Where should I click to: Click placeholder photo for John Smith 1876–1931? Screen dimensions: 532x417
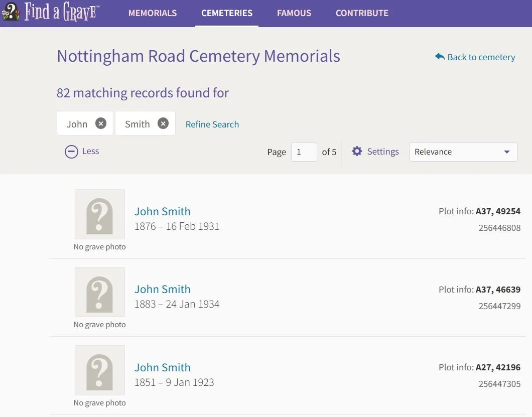click(100, 214)
